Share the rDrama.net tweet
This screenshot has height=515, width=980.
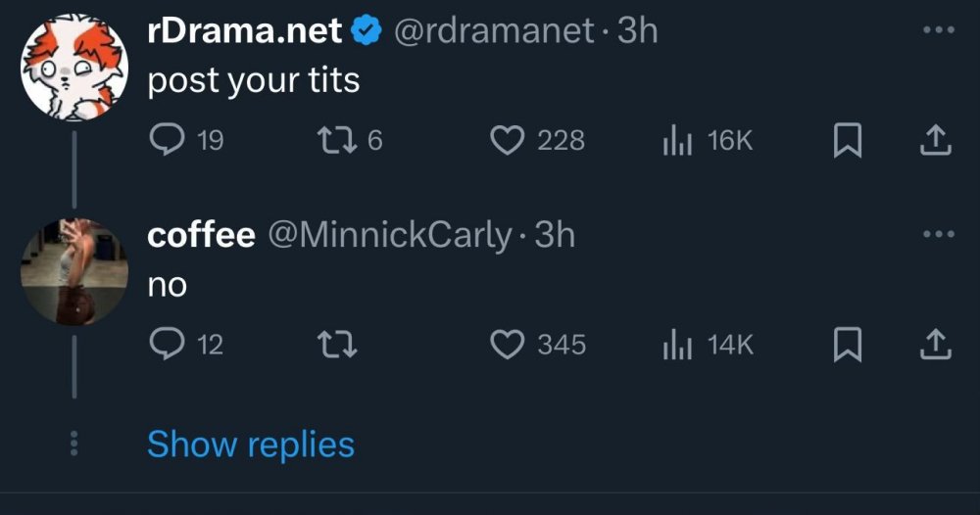(x=935, y=142)
